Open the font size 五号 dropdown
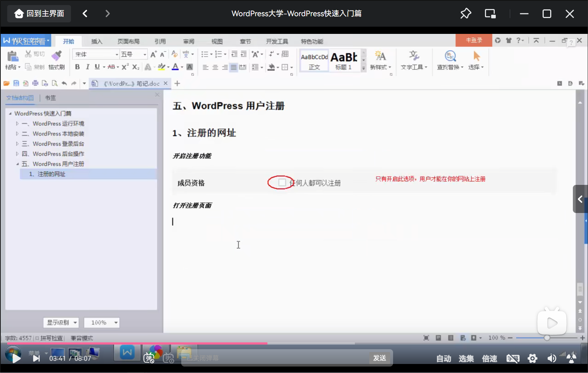Image resolution: width=588 pixels, height=373 pixels. point(145,54)
